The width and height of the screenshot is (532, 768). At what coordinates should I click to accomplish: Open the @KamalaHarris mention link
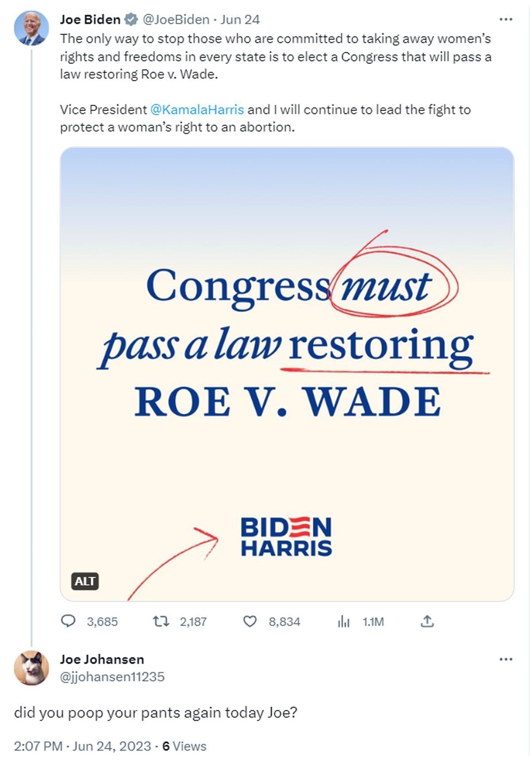(197, 110)
